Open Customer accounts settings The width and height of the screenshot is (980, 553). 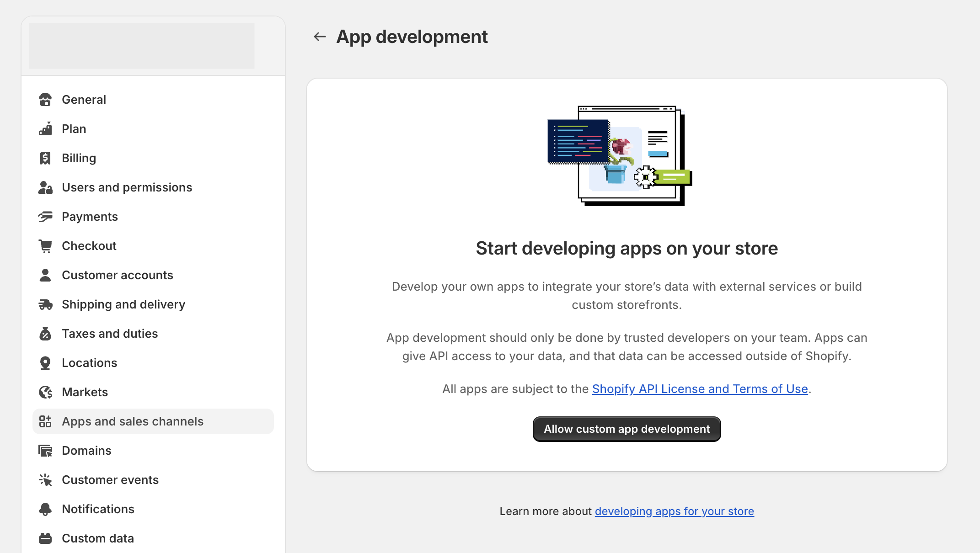(x=153, y=275)
